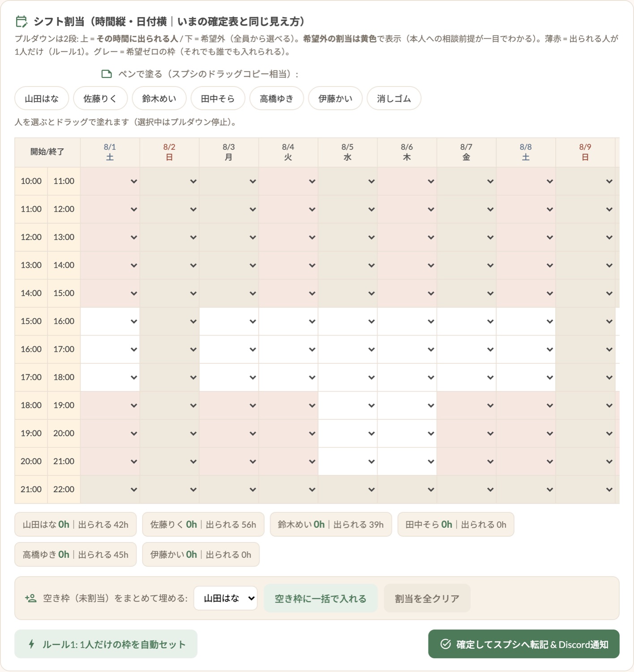The width and height of the screenshot is (634, 672).
Task: Click the checkmark circle icon on 確定 button
Action: (x=446, y=644)
